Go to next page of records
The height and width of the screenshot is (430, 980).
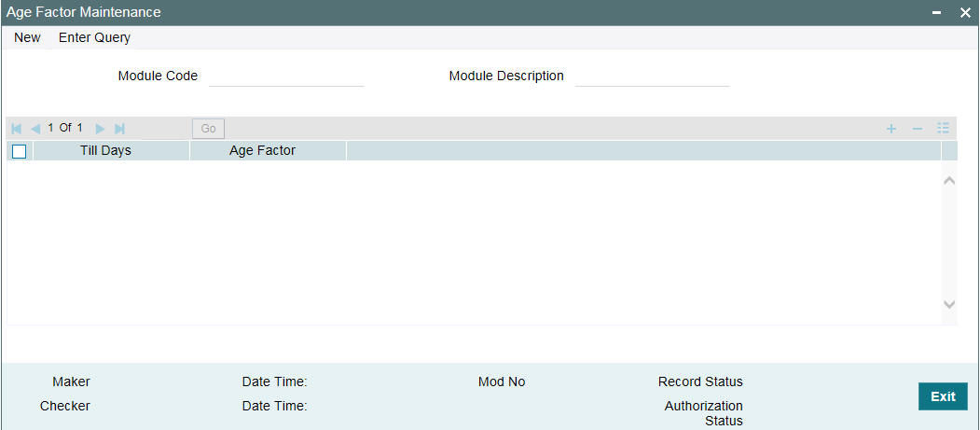coord(100,129)
